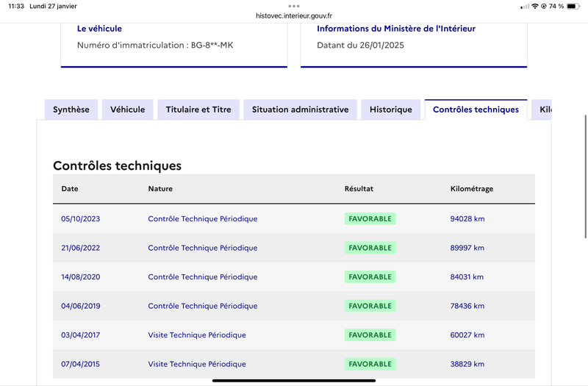Click the Nature column header

coord(160,189)
